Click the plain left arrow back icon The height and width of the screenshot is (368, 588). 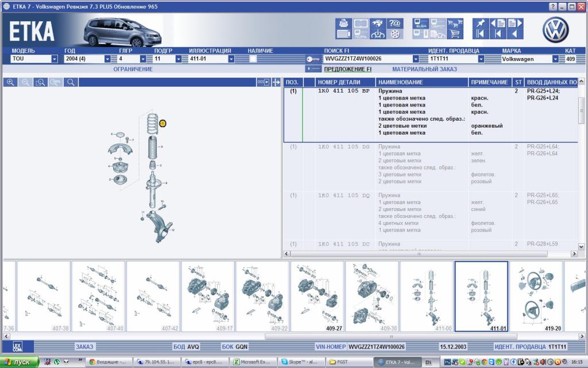515,34
